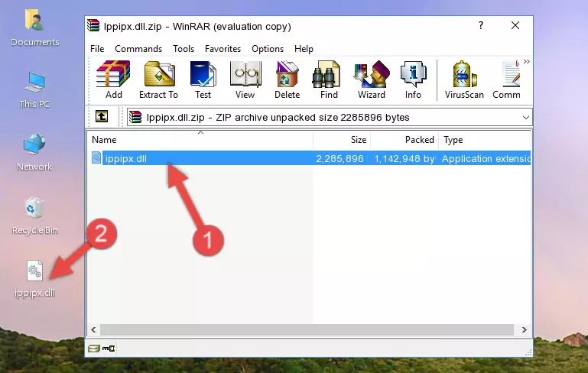Click the Delete toolbar icon
588x373 pixels.
tap(288, 79)
